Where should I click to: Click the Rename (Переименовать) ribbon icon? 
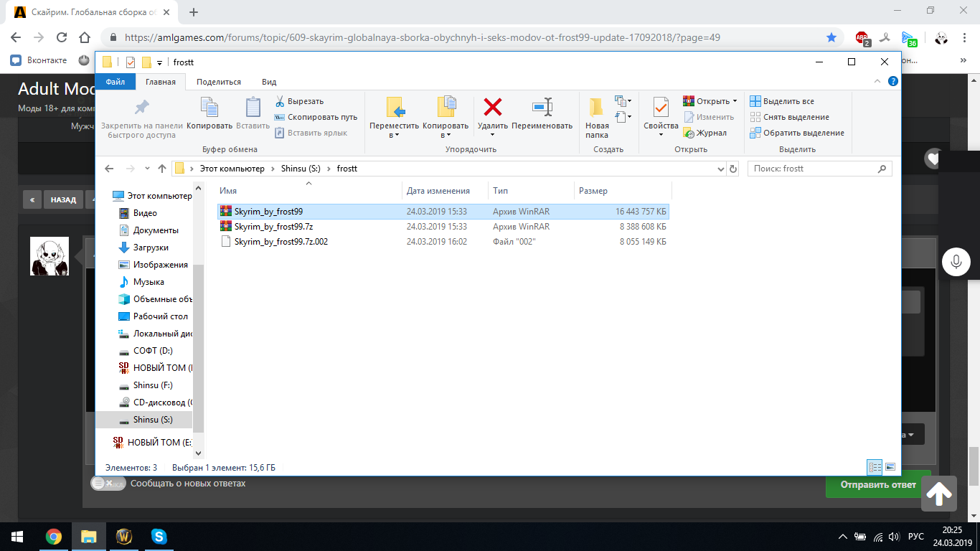[542, 108]
